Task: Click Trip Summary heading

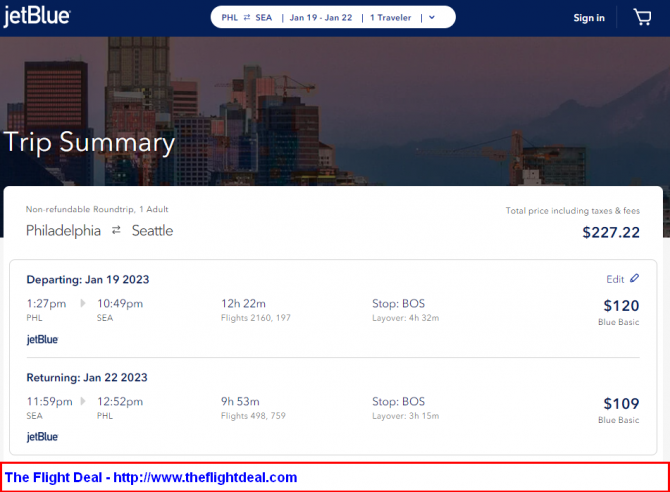Action: tap(89, 142)
